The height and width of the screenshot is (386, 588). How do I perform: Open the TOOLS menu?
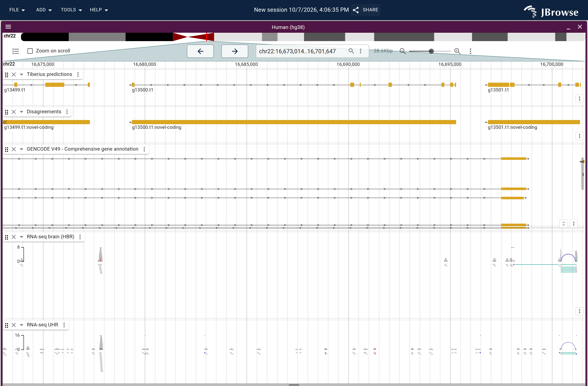click(x=71, y=10)
